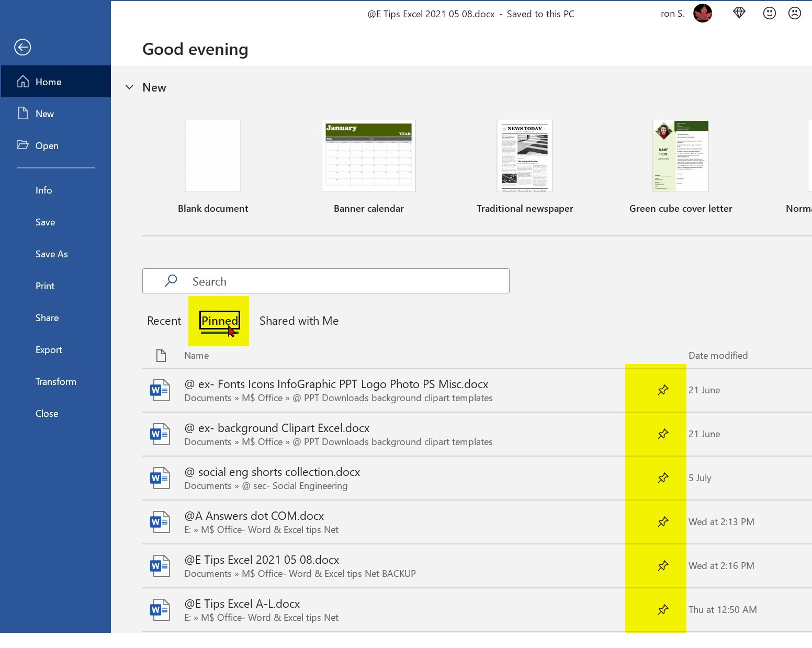The width and height of the screenshot is (812, 648).
Task: Unpin Fonts Icons InfoGraphic PPT document
Action: 663,390
